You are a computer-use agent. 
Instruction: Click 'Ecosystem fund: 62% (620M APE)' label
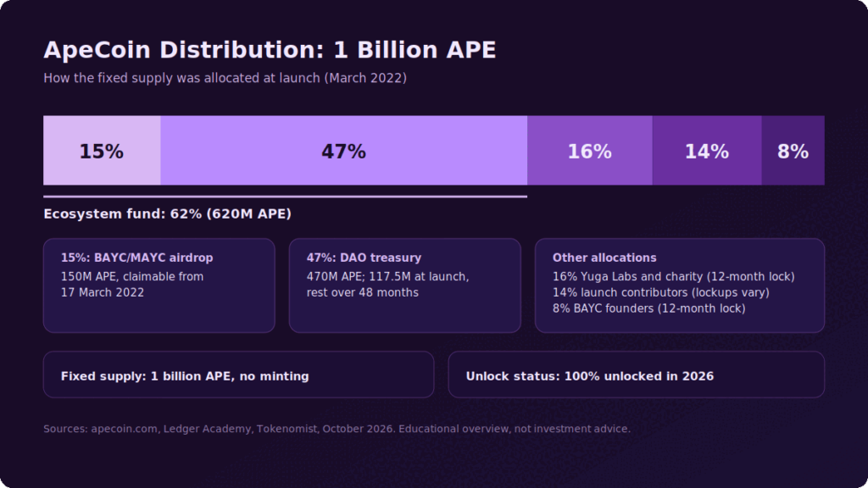167,214
